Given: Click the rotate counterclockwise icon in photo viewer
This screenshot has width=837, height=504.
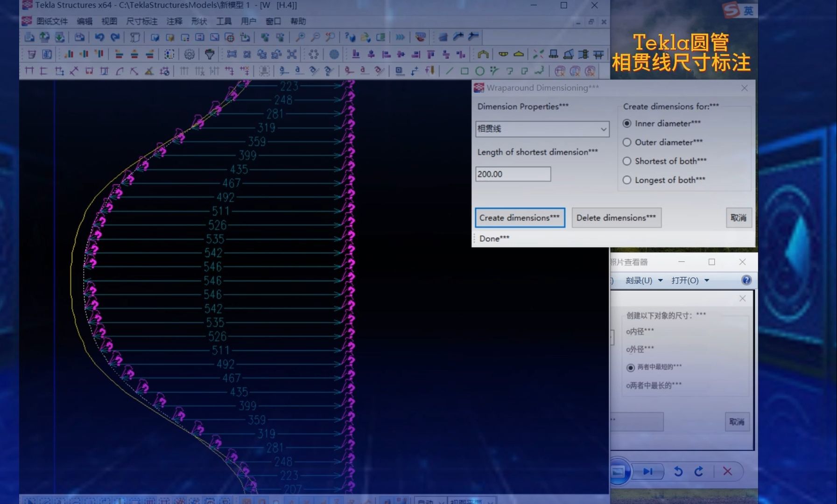Looking at the screenshot, I should [x=678, y=471].
